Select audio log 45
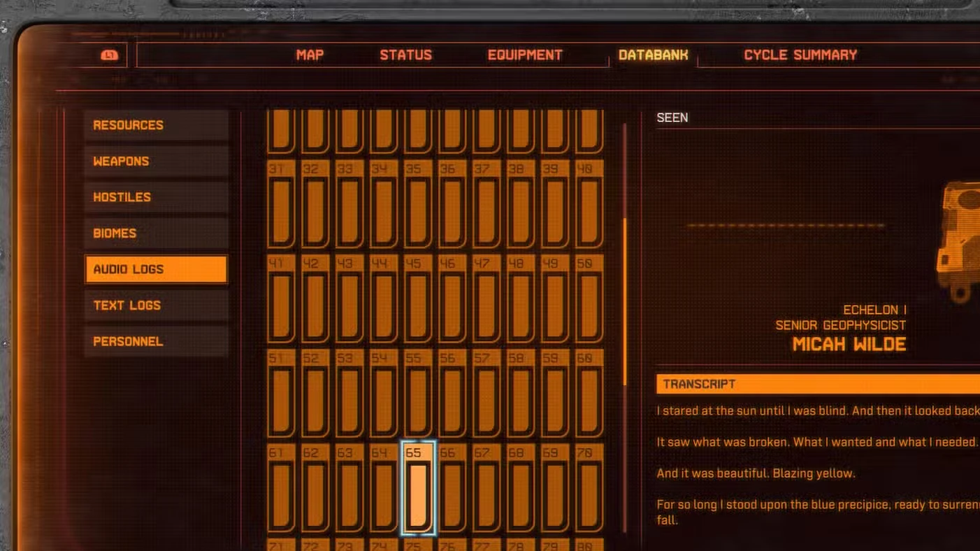Viewport: 980px width, 551px height. click(x=417, y=299)
